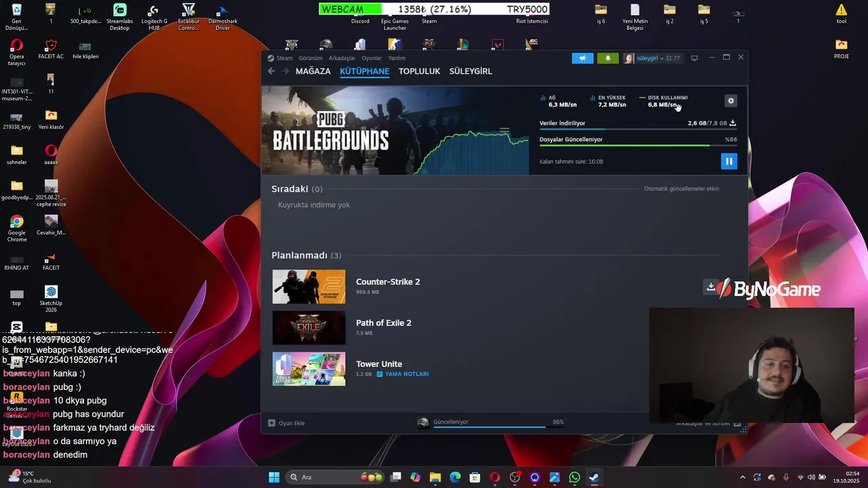Select the KÜTÜPHANE tab
Screen dimensions: 868x488
pyautogui.click(x=364, y=71)
